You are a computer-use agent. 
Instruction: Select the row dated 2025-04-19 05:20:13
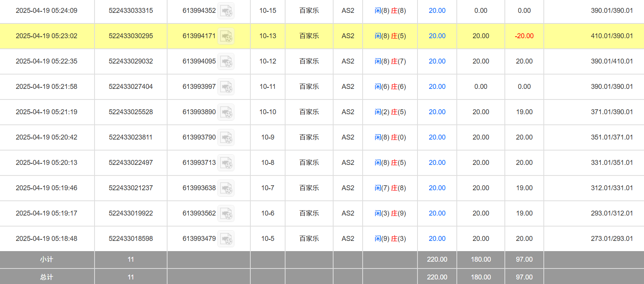coord(47,163)
